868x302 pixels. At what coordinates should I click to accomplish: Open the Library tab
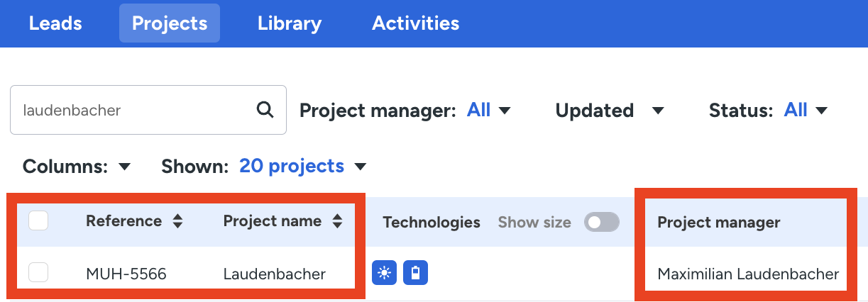coord(290,23)
